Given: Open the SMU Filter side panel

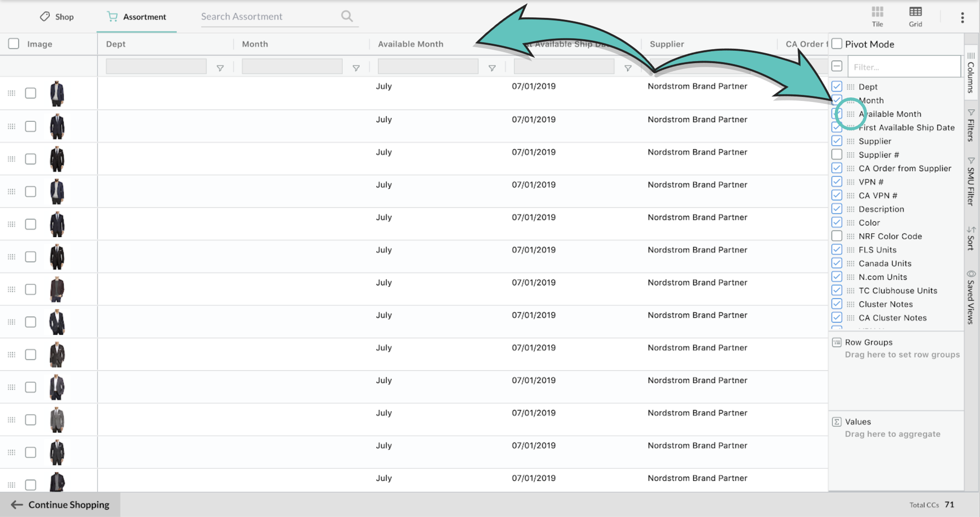Looking at the screenshot, I should pos(971,181).
